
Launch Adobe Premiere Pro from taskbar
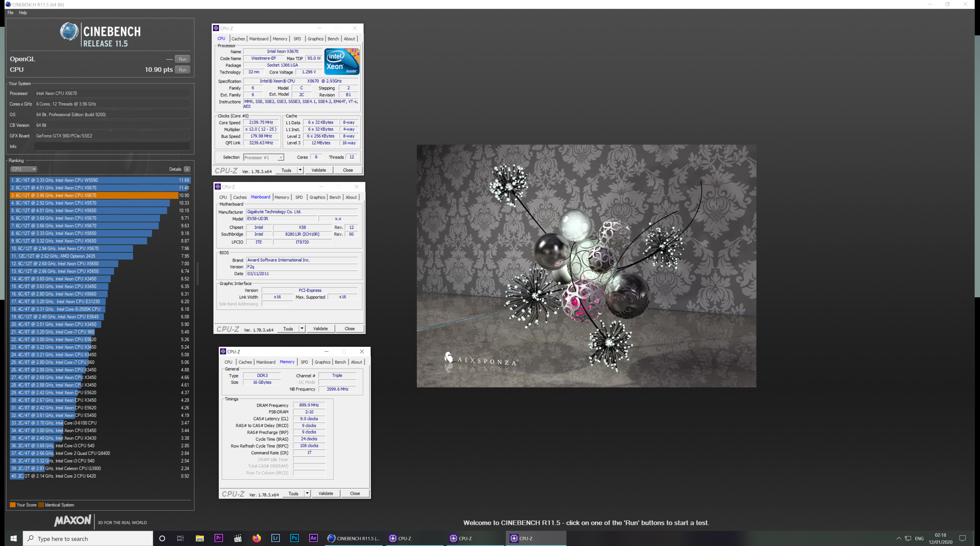coord(218,538)
